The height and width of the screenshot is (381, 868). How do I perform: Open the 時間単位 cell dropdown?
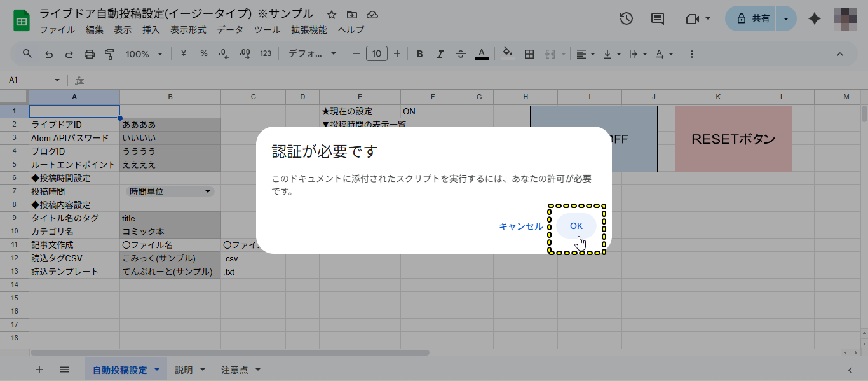click(208, 191)
